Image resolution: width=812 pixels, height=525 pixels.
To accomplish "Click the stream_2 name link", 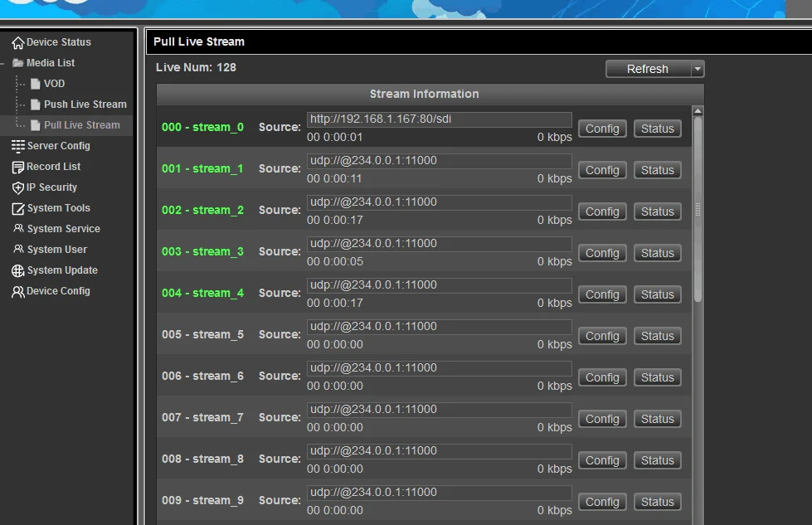I will click(202, 210).
